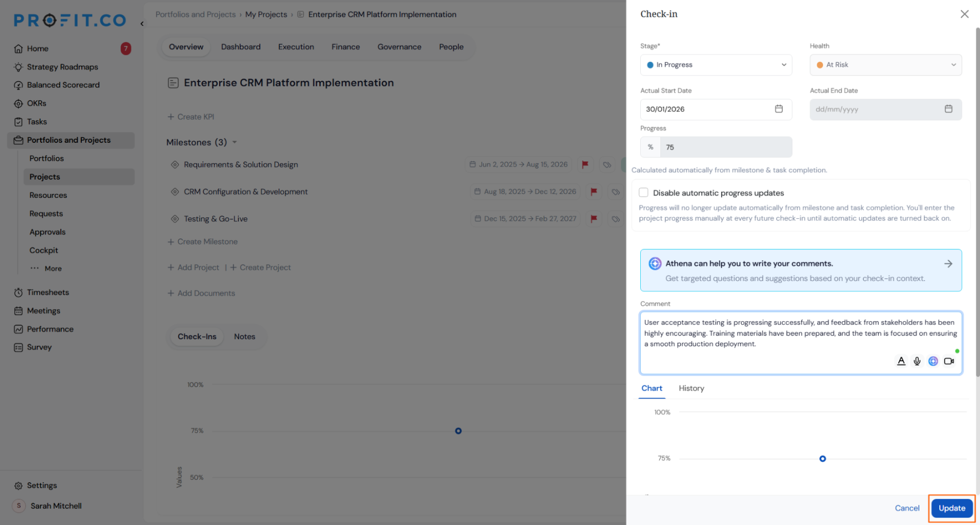The height and width of the screenshot is (525, 980).
Task: Open the Health dropdown showing At Risk
Action: pyautogui.click(x=885, y=65)
